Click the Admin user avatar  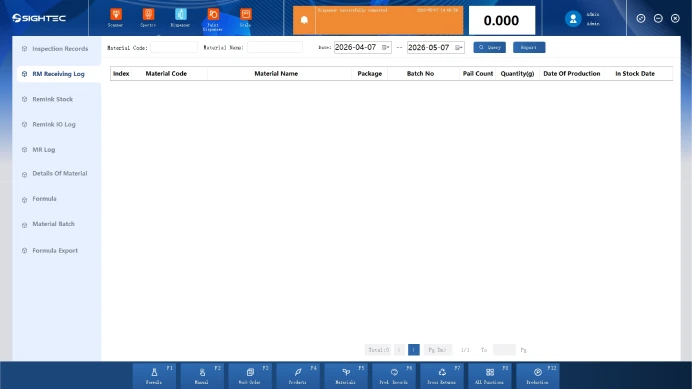coord(573,19)
